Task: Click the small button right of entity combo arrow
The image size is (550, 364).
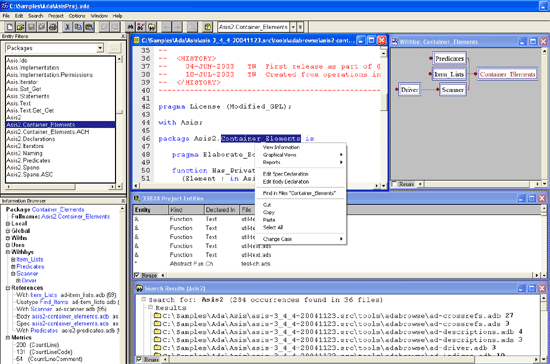Action: pos(301,27)
